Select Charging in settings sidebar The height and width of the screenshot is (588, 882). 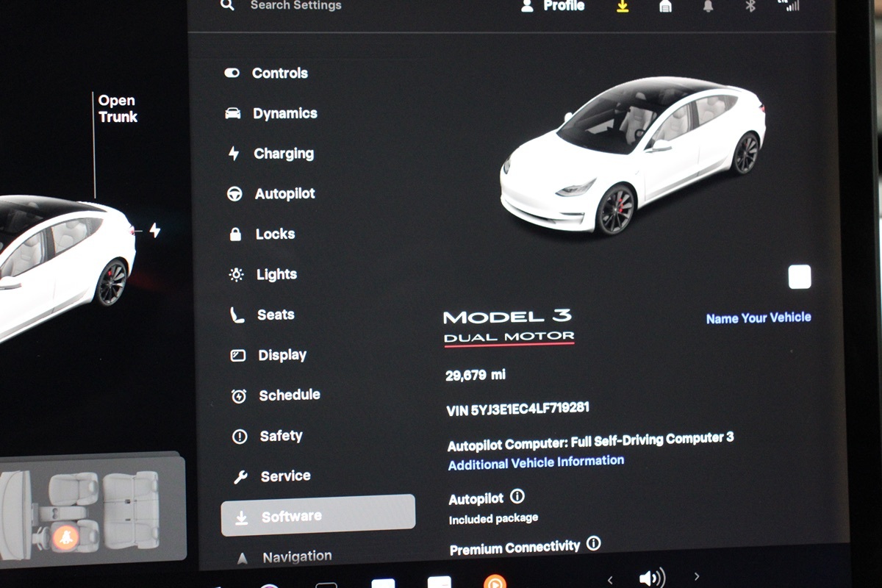coord(283,154)
